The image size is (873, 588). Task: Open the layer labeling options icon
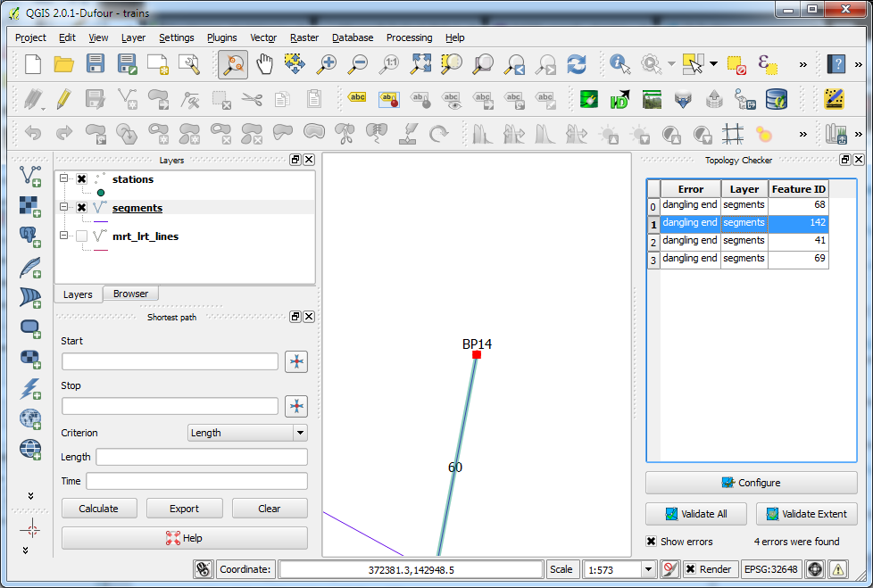click(x=357, y=99)
